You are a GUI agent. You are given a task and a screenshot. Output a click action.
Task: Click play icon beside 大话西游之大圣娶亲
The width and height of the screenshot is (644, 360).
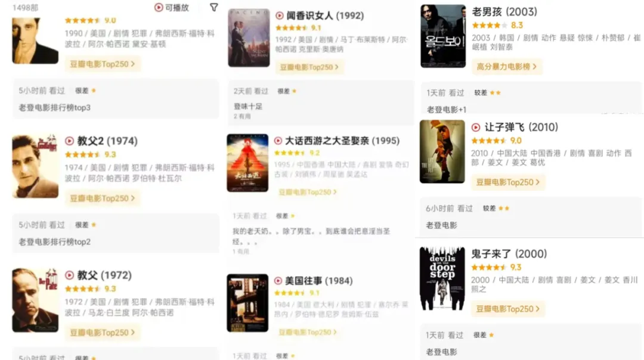click(278, 141)
